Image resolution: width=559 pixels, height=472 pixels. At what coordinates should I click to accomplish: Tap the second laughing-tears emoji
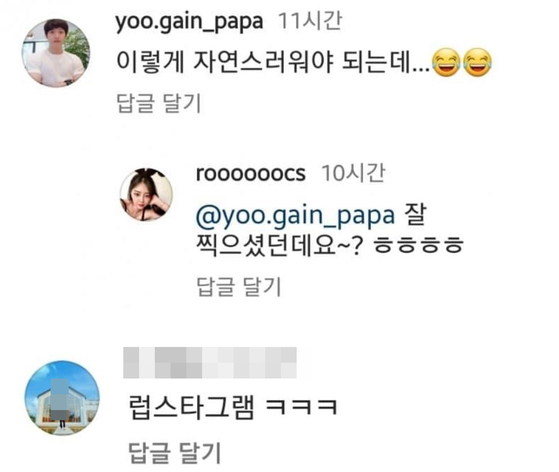point(478,62)
